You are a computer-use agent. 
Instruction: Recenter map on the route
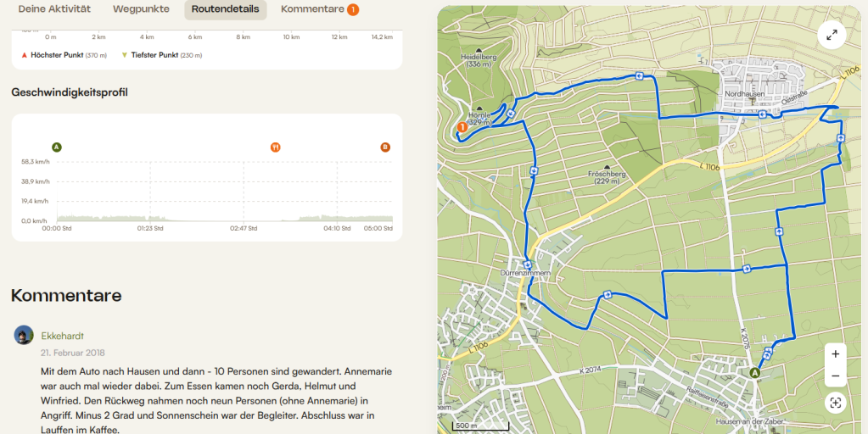(835, 403)
